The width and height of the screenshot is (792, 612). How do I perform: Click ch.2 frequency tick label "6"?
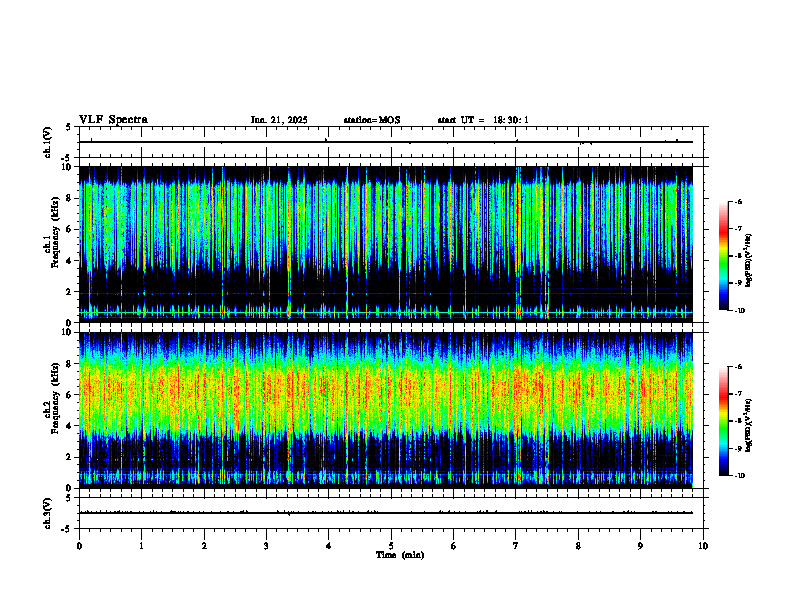(70, 395)
